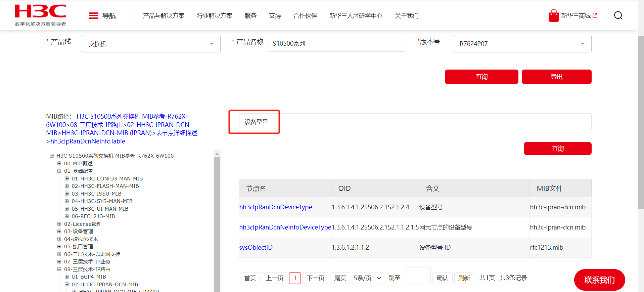Collapse the 08-三层技术-IP路由 node

(59, 269)
